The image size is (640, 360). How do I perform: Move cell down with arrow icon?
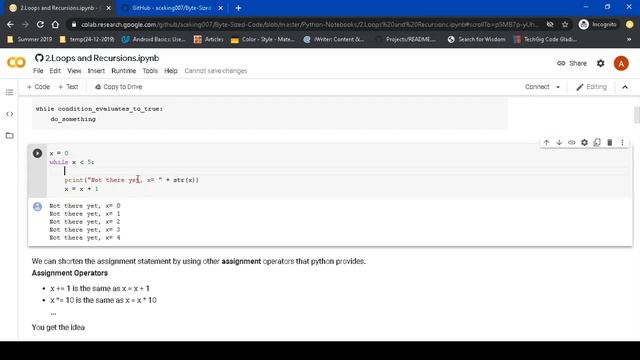click(559, 142)
